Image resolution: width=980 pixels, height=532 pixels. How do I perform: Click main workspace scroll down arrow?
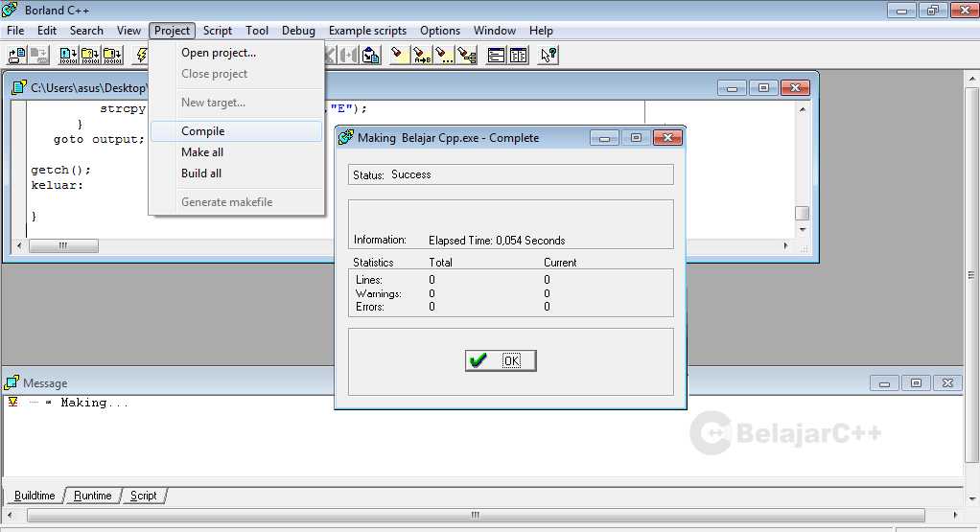(x=972, y=498)
